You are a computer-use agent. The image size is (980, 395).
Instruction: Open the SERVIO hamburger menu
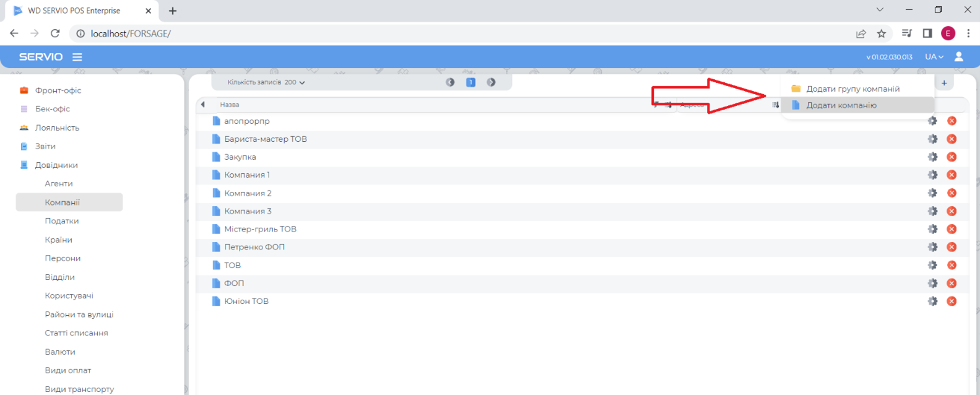coord(77,57)
